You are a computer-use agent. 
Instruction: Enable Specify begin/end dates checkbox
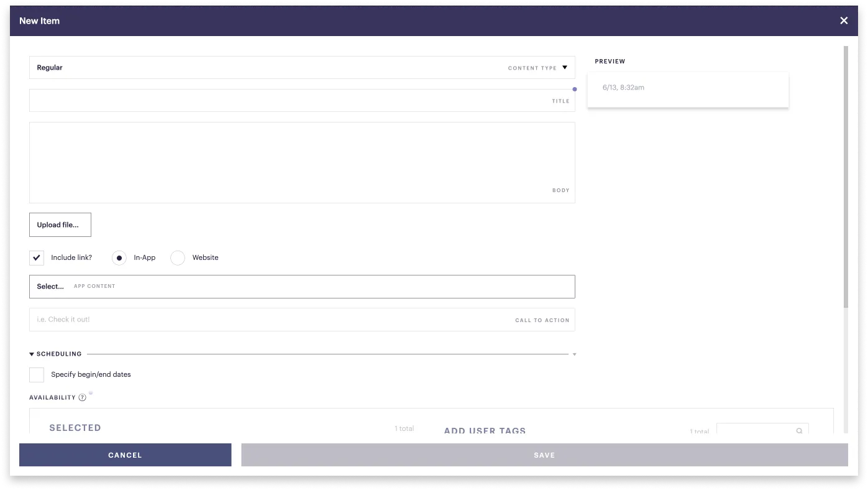click(x=37, y=374)
